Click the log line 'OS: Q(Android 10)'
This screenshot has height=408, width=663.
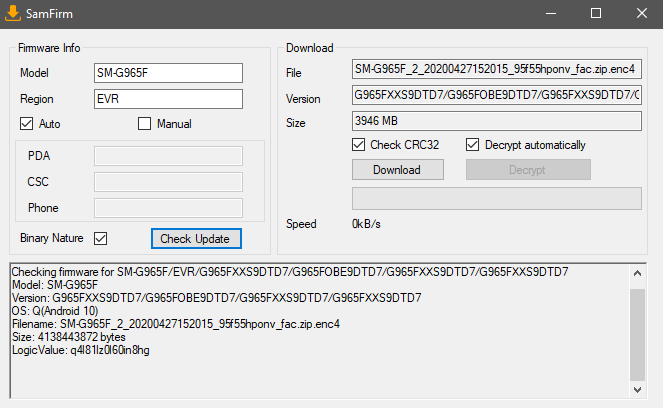(x=55, y=311)
